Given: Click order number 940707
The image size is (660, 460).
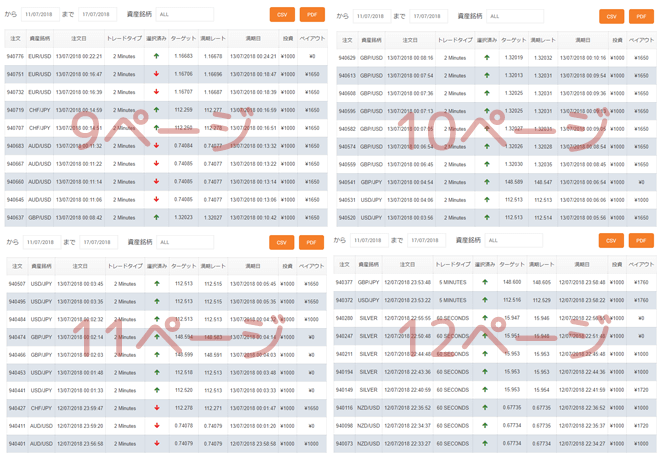Looking at the screenshot, I should (x=15, y=128).
